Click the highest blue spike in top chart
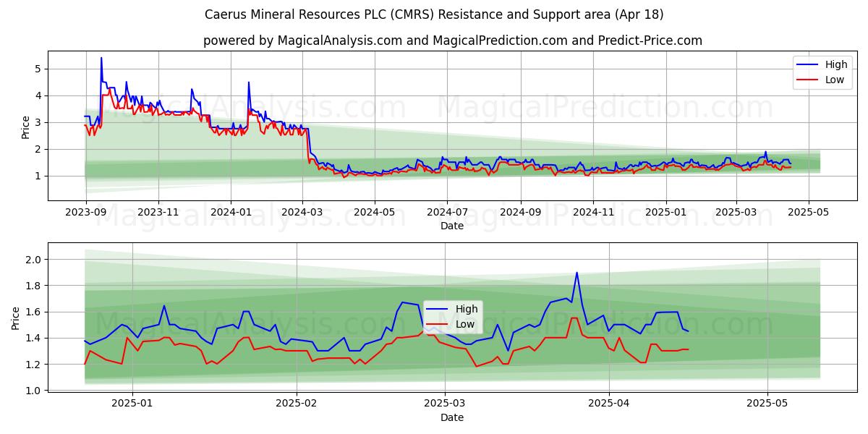The width and height of the screenshot is (868, 434). (101, 58)
